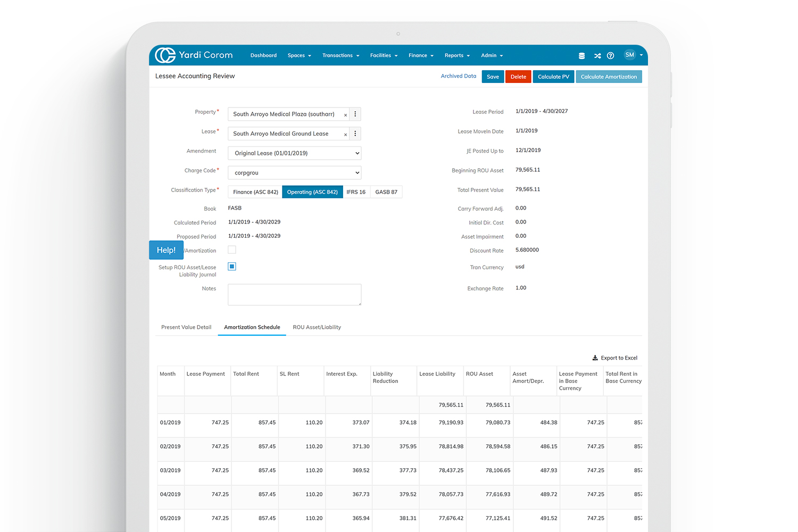Viewport: 798px width, 532px height.
Task: Click inside the Notes text box
Action: [295, 294]
